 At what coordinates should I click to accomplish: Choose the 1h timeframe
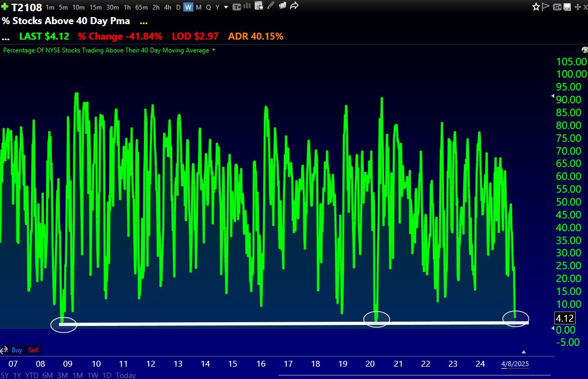click(x=127, y=7)
